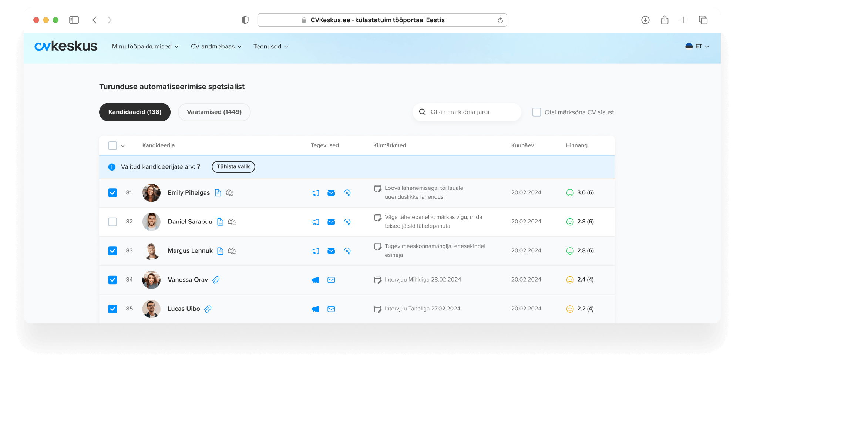Click the smiley rating icon for Emily Pihelgas
The height and width of the screenshot is (444, 868).
pos(570,193)
